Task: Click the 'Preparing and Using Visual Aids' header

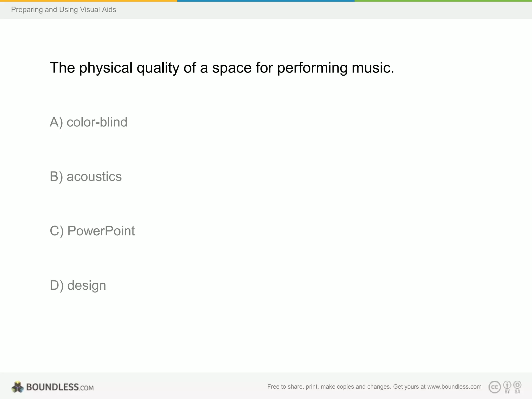Action: (64, 10)
